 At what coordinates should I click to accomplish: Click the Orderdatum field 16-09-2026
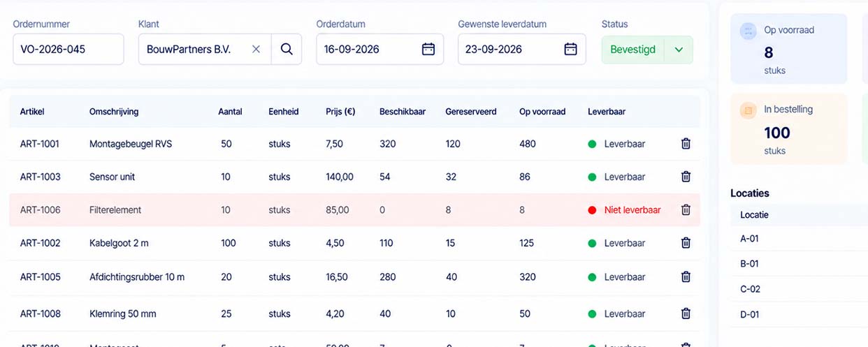coord(380,50)
